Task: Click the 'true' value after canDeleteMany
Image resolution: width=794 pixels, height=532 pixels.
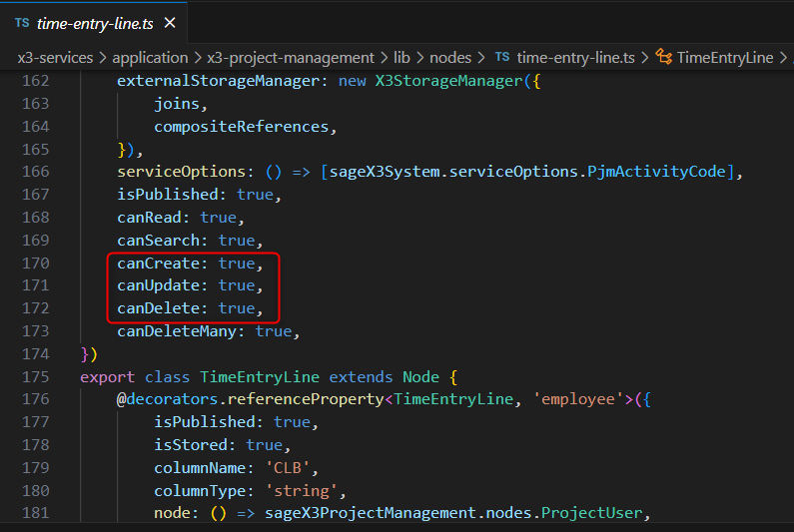Action: pos(274,331)
